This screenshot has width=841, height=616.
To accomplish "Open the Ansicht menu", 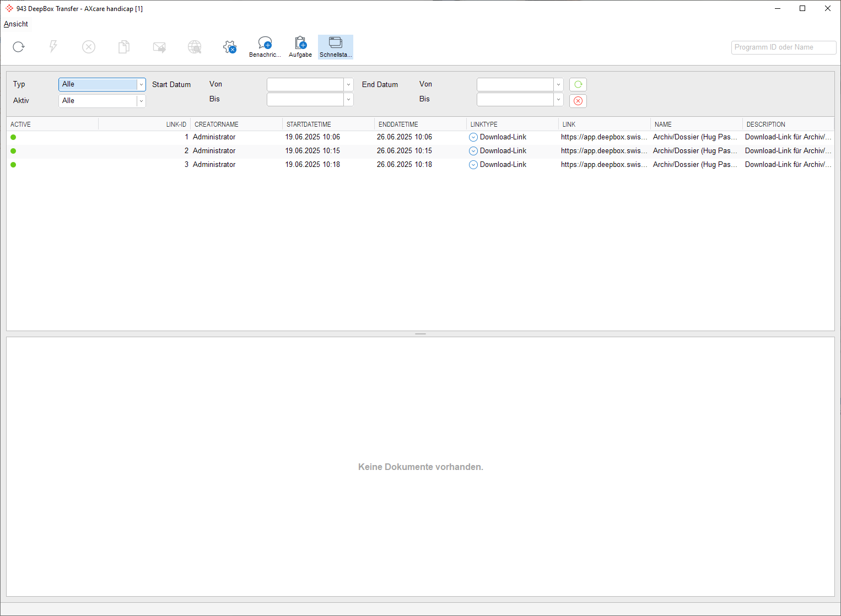I will pyautogui.click(x=16, y=24).
